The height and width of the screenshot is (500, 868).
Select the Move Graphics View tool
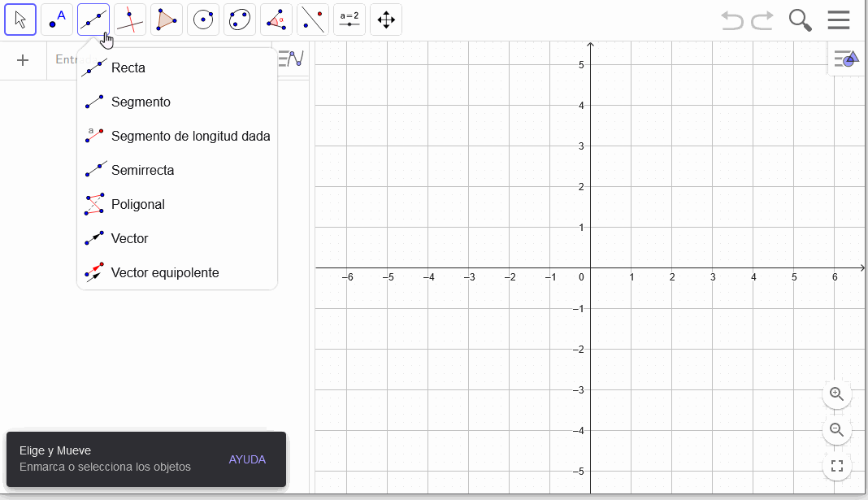386,20
